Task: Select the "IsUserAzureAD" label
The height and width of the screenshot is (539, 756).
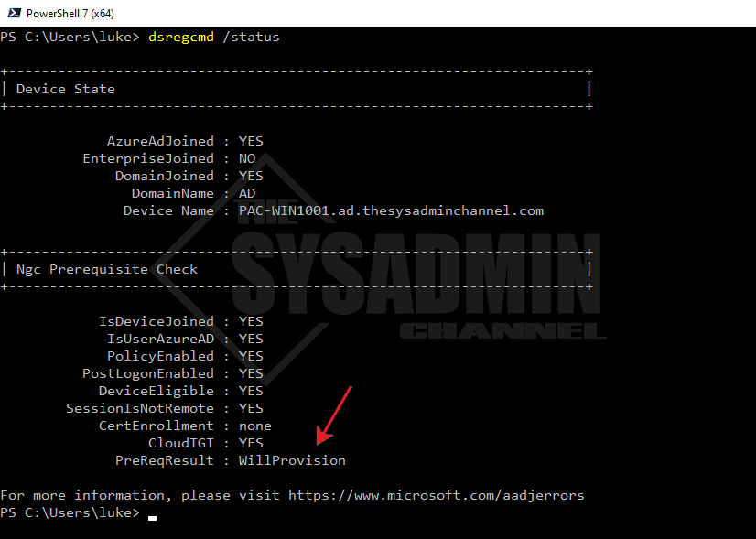Action: pyautogui.click(x=160, y=339)
